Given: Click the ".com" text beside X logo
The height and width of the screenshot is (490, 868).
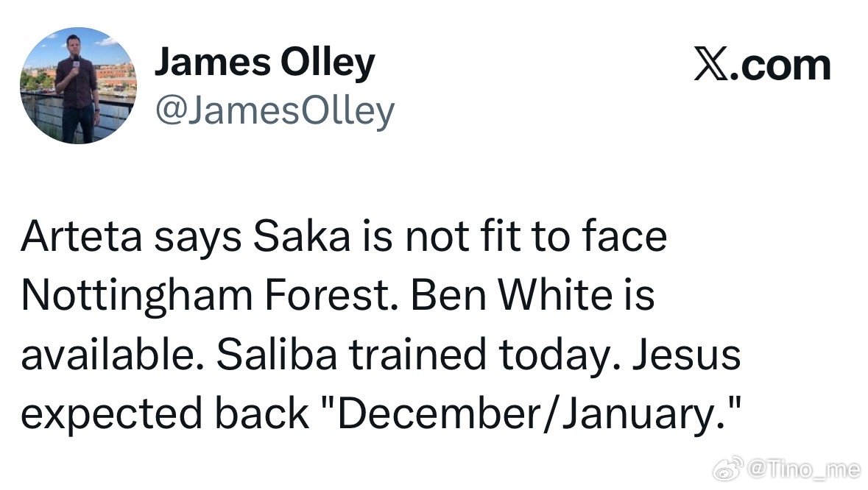Looking at the screenshot, I should (782, 67).
